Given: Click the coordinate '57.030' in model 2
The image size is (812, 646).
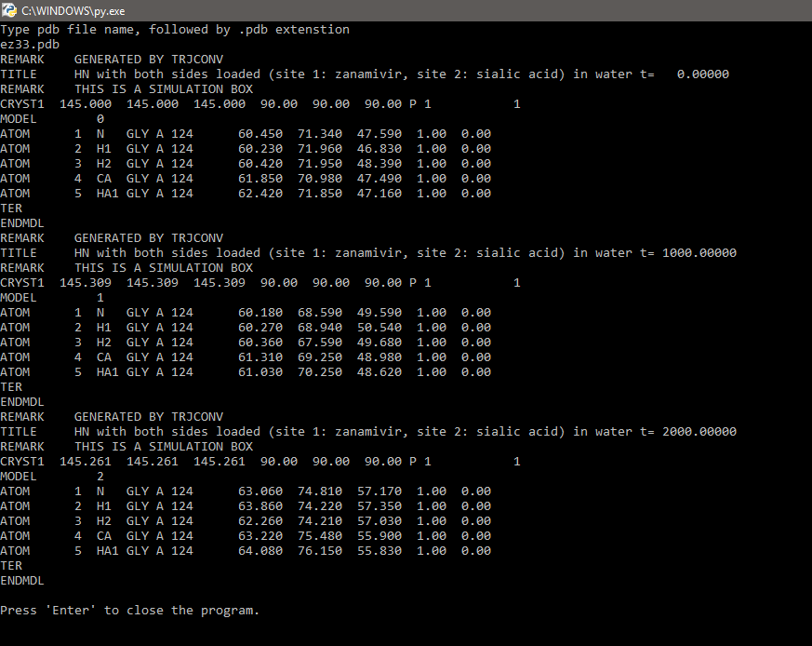Looking at the screenshot, I should tap(379, 521).
